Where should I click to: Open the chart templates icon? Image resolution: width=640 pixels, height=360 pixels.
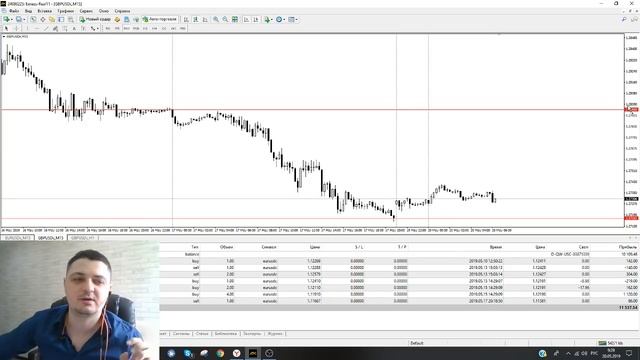pyautogui.click(x=291, y=19)
